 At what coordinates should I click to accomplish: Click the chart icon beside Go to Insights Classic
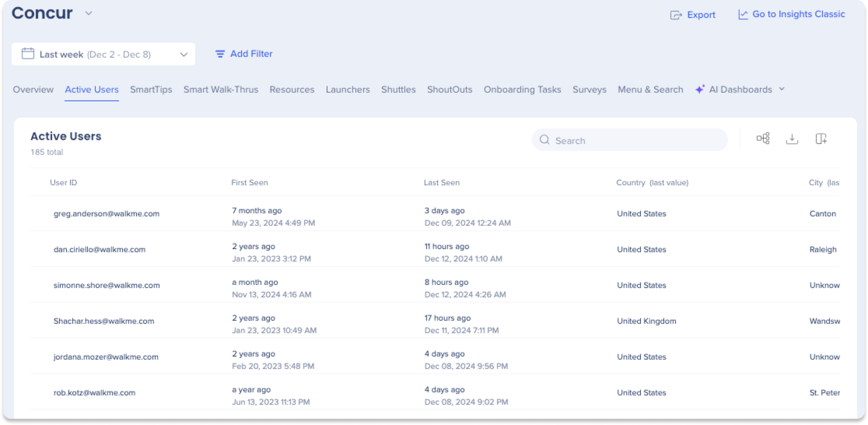click(x=743, y=14)
